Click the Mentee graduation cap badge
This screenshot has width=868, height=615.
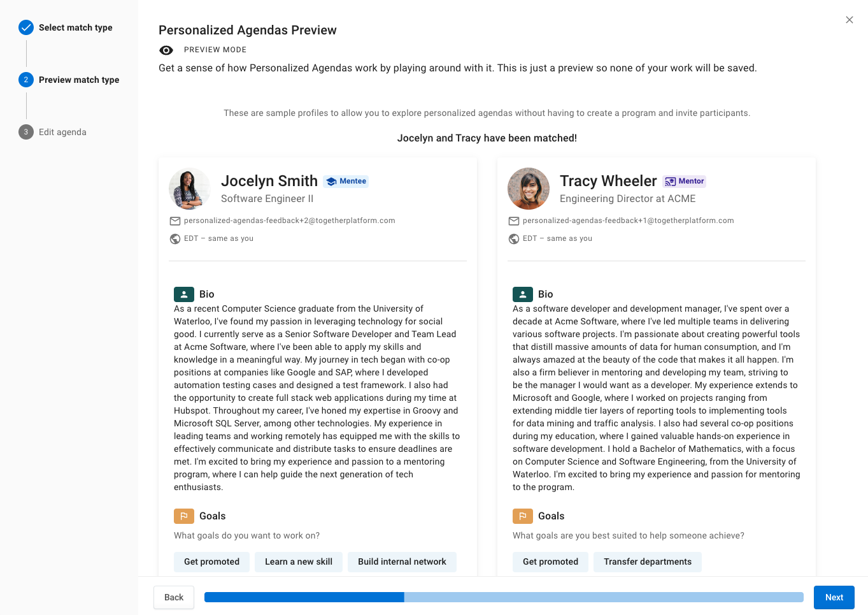(331, 182)
